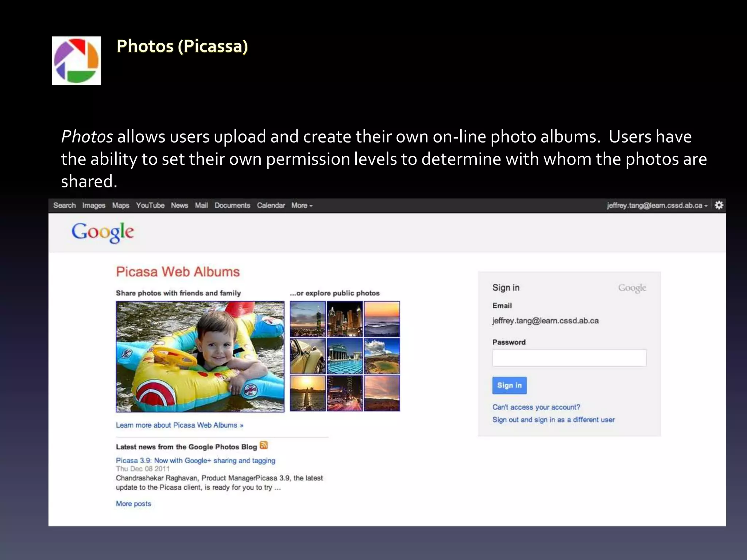Open the child in inflatable boat photo
The height and width of the screenshot is (560, 747).
pyautogui.click(x=200, y=357)
